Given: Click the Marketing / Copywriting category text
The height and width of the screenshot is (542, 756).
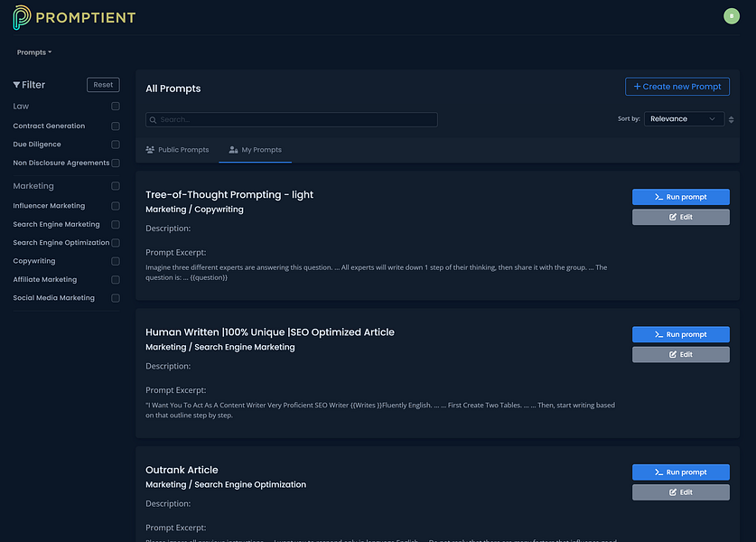Looking at the screenshot, I should coord(194,210).
